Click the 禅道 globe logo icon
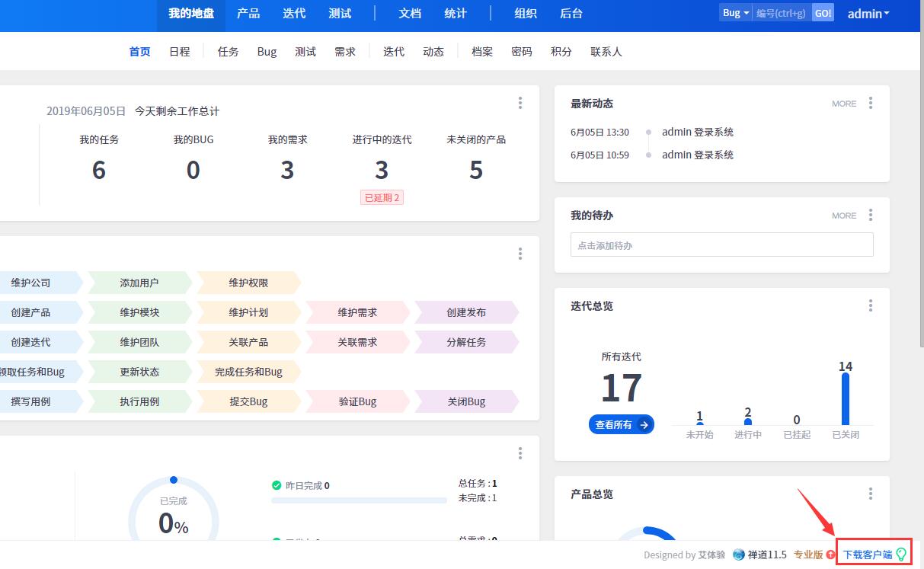 tap(738, 555)
